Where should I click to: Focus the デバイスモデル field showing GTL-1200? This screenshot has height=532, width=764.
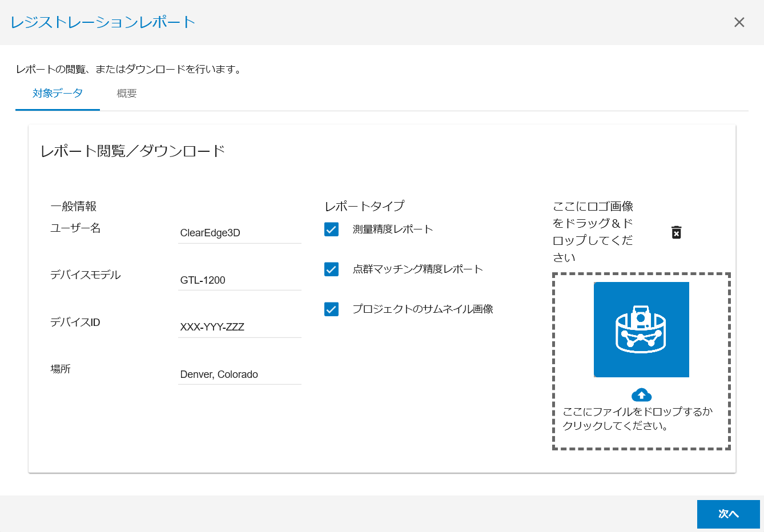(239, 280)
